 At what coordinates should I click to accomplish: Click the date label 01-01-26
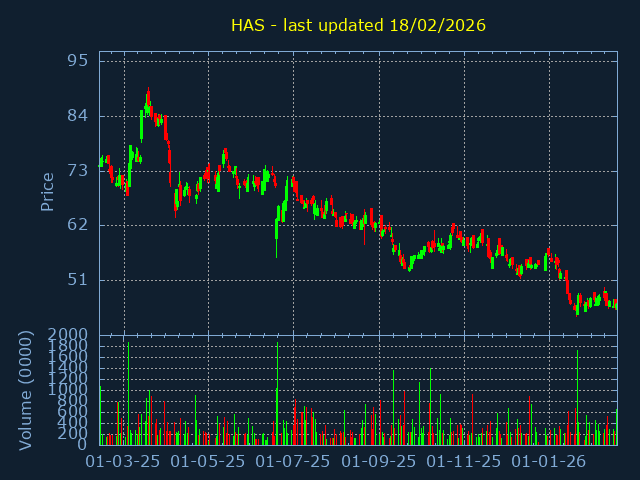(x=549, y=462)
